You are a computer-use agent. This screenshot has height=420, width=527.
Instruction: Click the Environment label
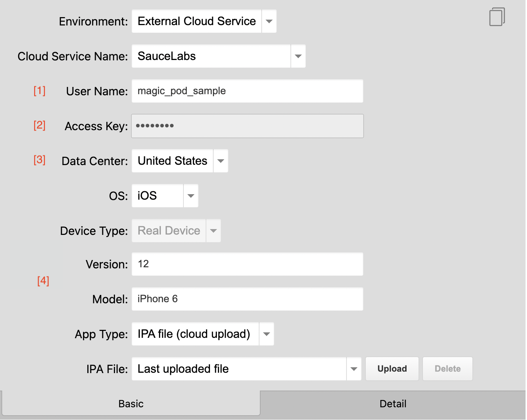tap(94, 21)
